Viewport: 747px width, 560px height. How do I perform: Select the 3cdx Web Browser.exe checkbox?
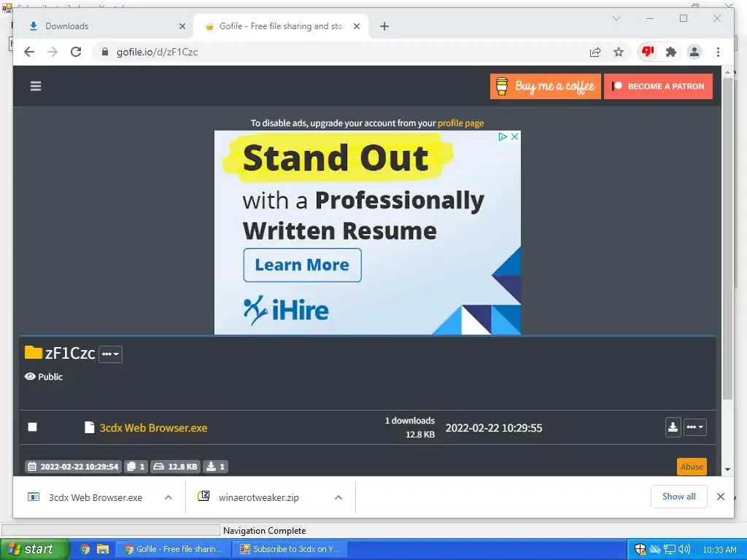click(x=32, y=427)
